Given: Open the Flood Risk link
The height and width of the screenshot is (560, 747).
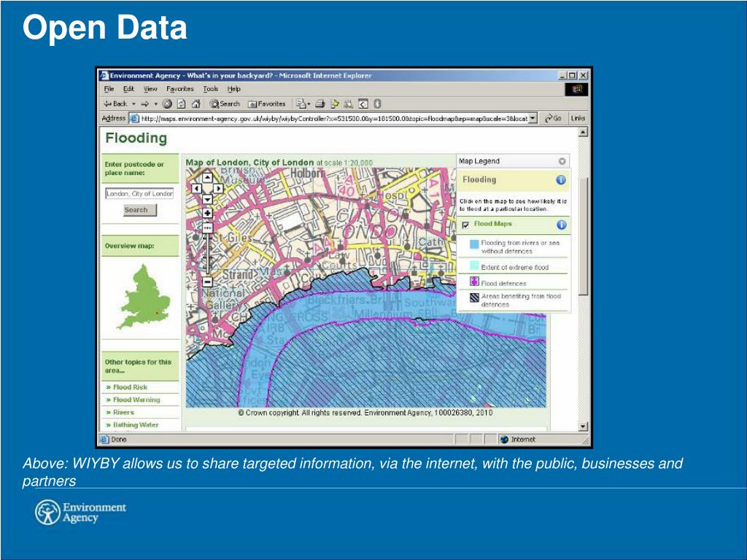Looking at the screenshot, I should 130,387.
